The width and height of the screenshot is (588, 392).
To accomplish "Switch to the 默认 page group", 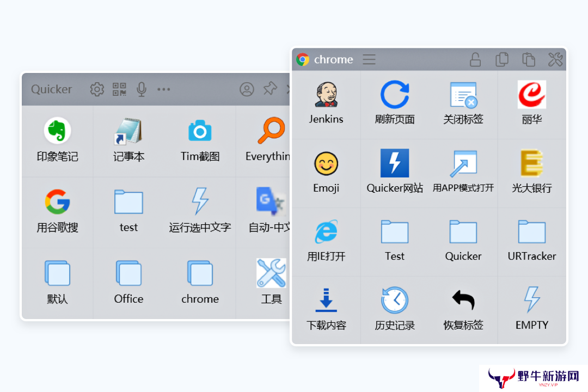I will click(57, 283).
